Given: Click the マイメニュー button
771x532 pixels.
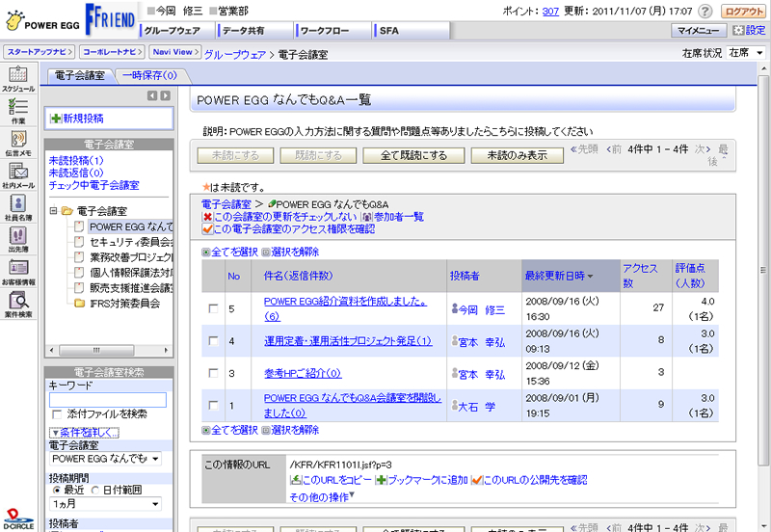Looking at the screenshot, I should coord(698,31).
